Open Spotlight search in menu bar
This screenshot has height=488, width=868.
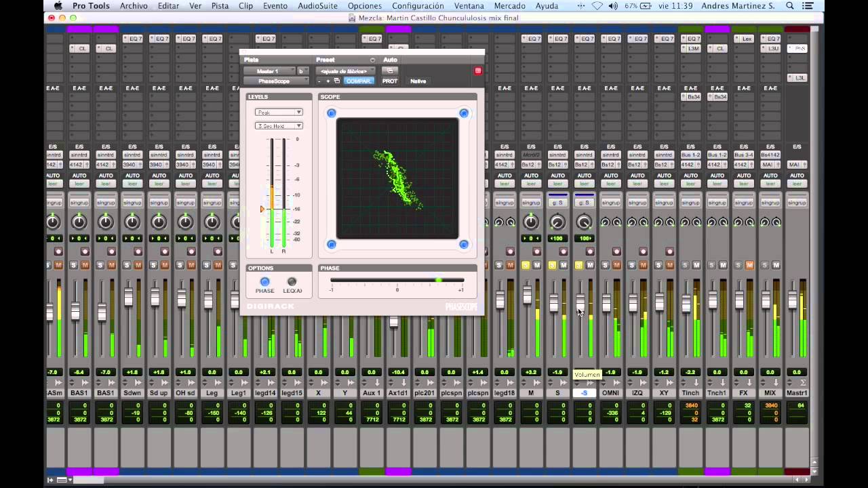click(x=790, y=6)
